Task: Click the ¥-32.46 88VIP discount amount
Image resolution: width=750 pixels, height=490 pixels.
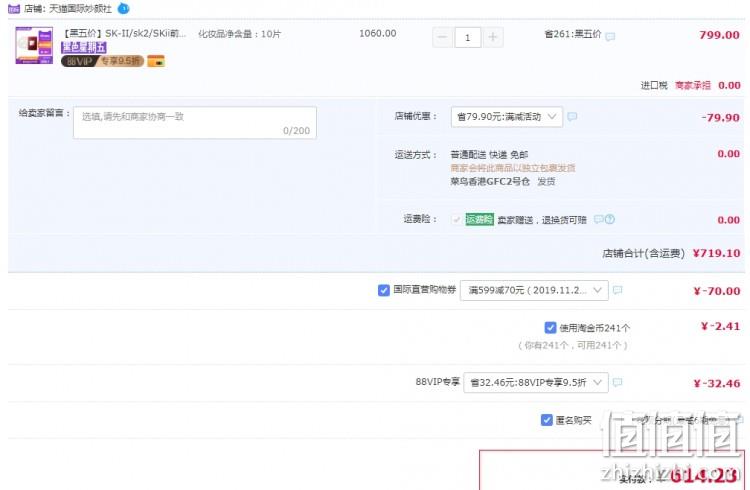Action: click(717, 383)
